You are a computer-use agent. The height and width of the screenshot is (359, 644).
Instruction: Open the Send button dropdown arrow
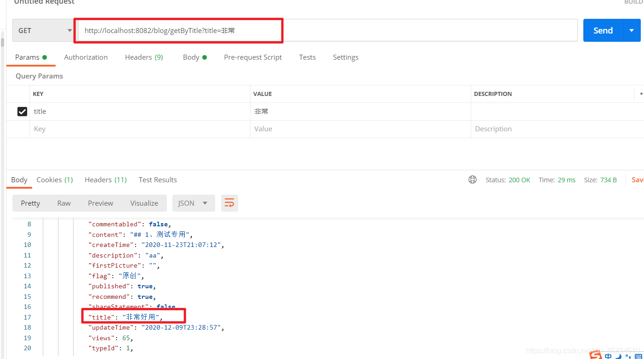[x=632, y=30]
